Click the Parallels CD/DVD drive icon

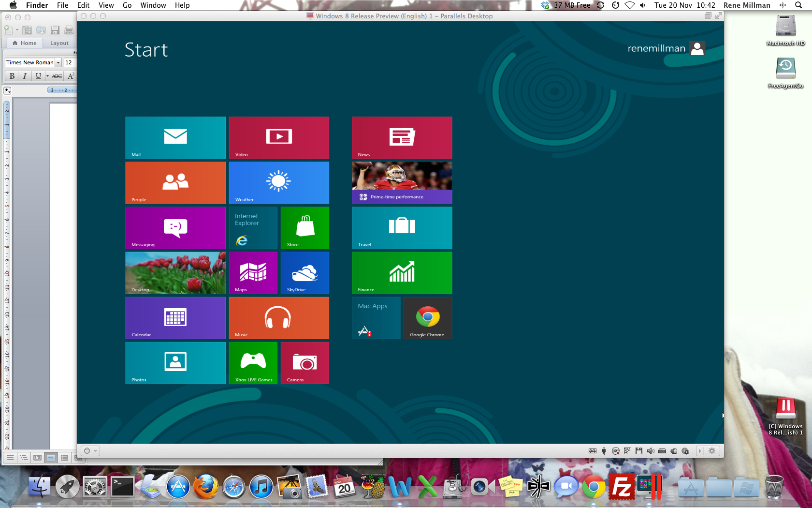615,451
